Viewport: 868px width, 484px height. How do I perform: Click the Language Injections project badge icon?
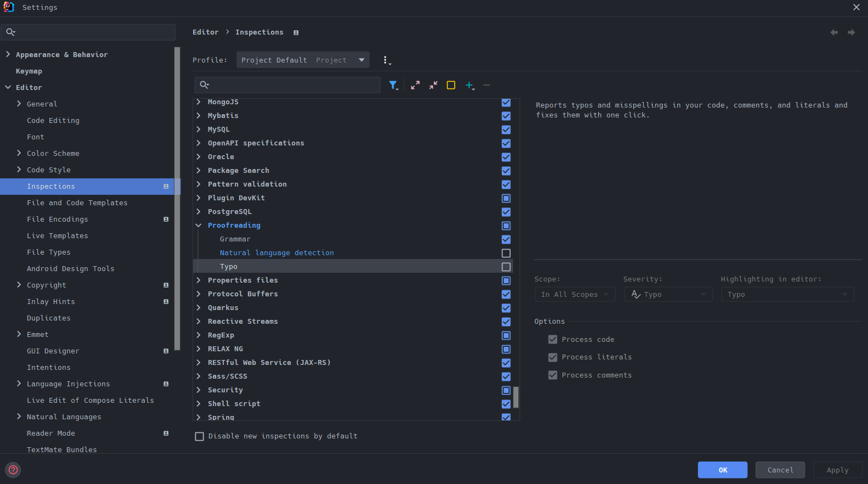click(x=166, y=384)
